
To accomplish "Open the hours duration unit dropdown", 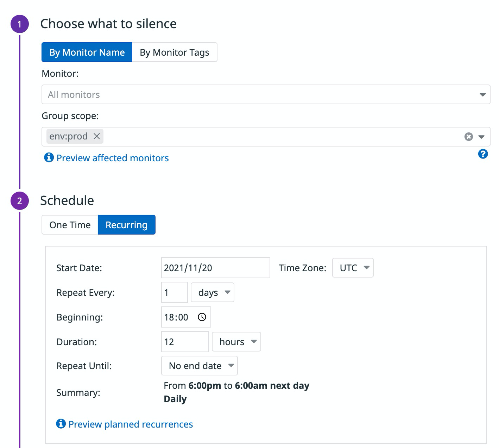I will (236, 342).
